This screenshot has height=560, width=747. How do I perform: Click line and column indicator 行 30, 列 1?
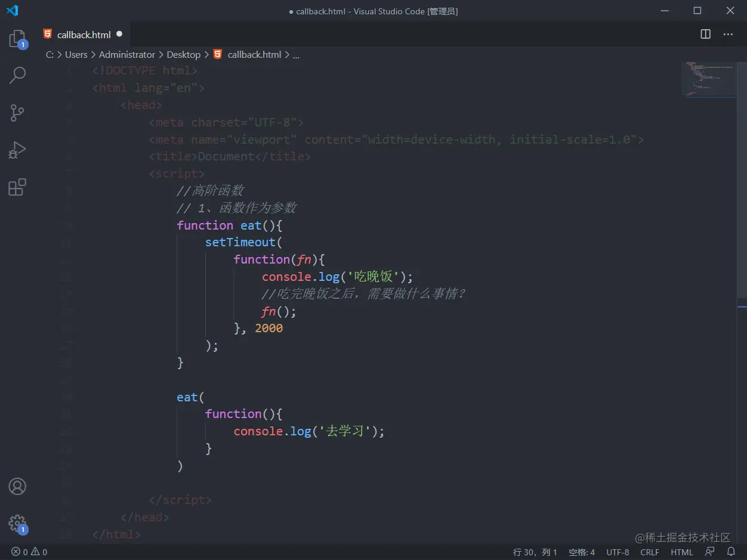[535, 552]
